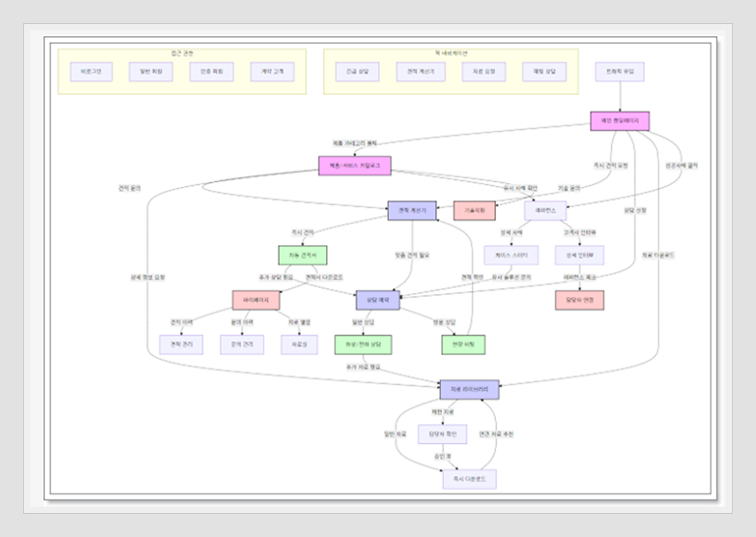Select the 견적 계산기 blue flowchart node

click(x=412, y=211)
